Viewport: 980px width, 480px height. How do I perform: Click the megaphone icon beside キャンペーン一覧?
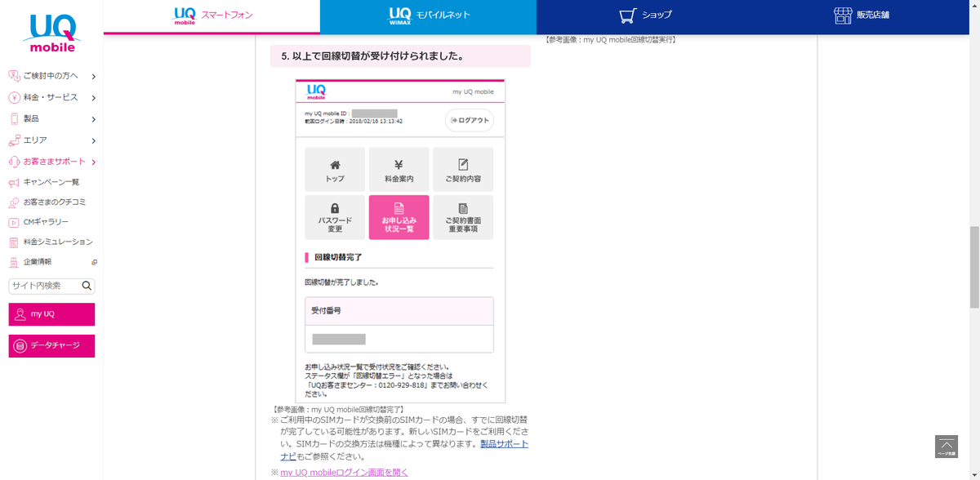(x=14, y=182)
